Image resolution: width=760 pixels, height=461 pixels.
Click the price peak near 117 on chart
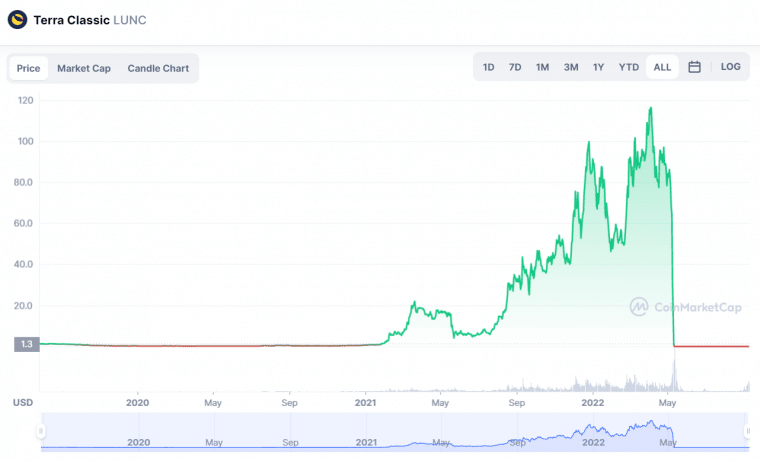click(x=650, y=109)
